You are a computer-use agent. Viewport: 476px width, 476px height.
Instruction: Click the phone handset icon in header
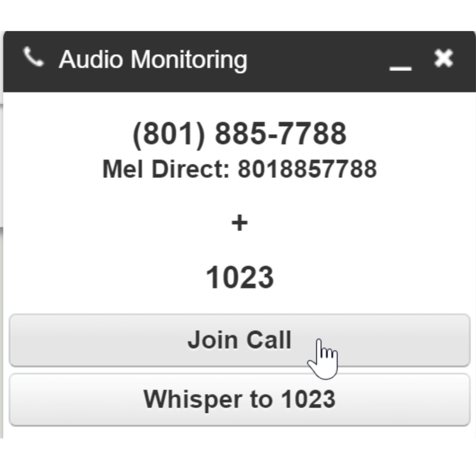coord(33,58)
